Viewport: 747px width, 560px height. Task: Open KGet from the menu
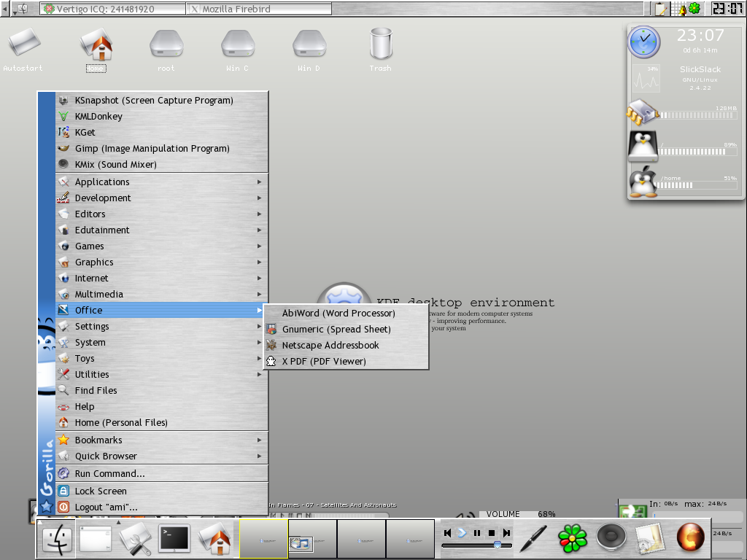[x=162, y=133]
